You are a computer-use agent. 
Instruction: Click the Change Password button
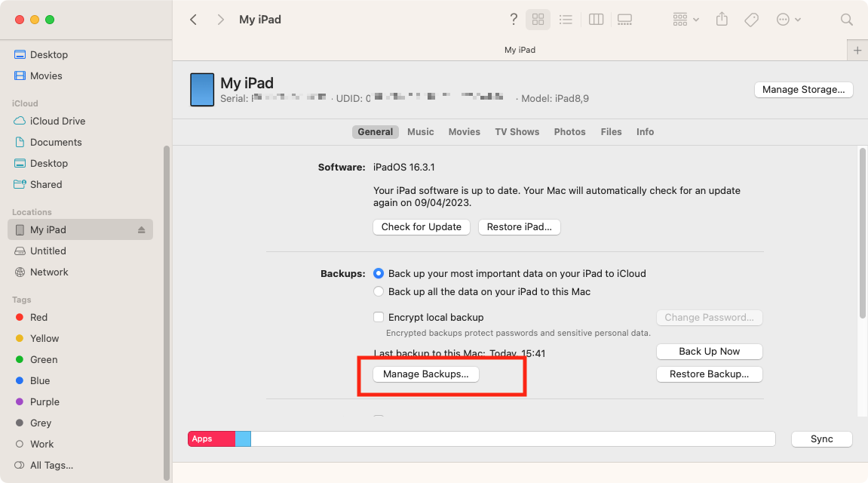pyautogui.click(x=709, y=318)
